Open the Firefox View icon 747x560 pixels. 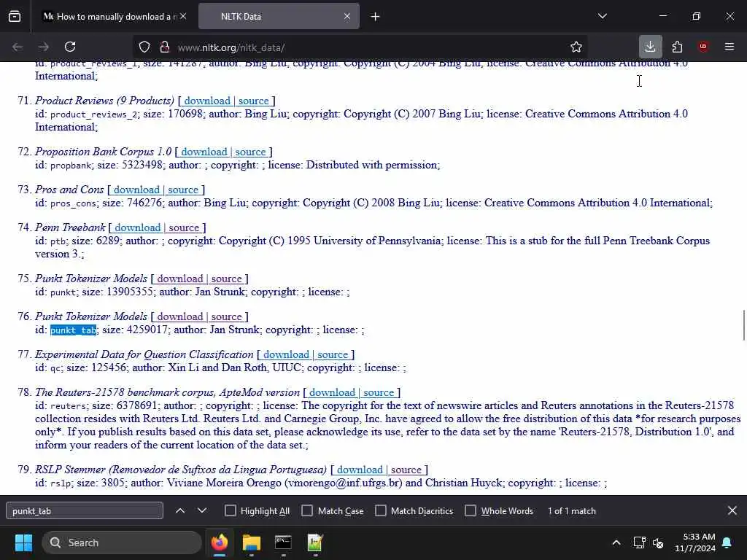pos(15,17)
